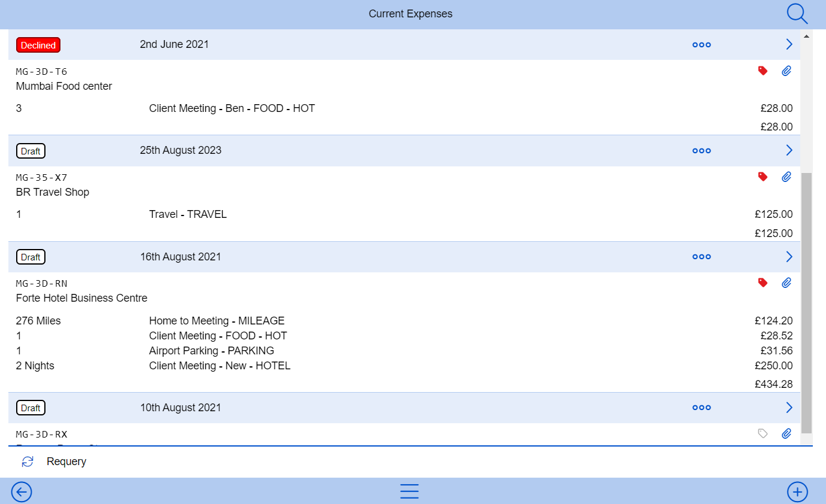Click Draft badge for 10th August 2021
The image size is (826, 504).
point(31,408)
